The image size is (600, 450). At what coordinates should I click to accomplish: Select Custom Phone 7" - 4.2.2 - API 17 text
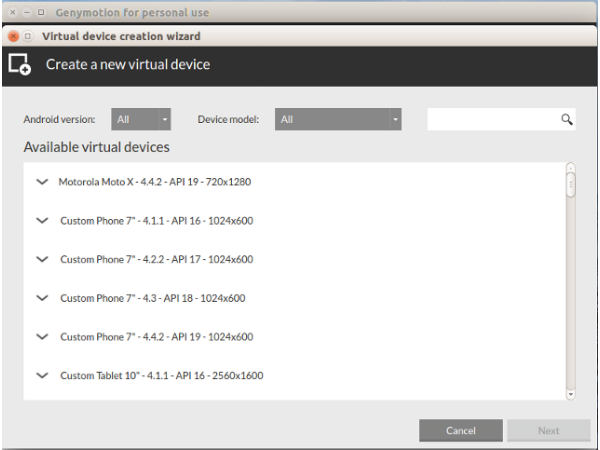[x=157, y=259]
